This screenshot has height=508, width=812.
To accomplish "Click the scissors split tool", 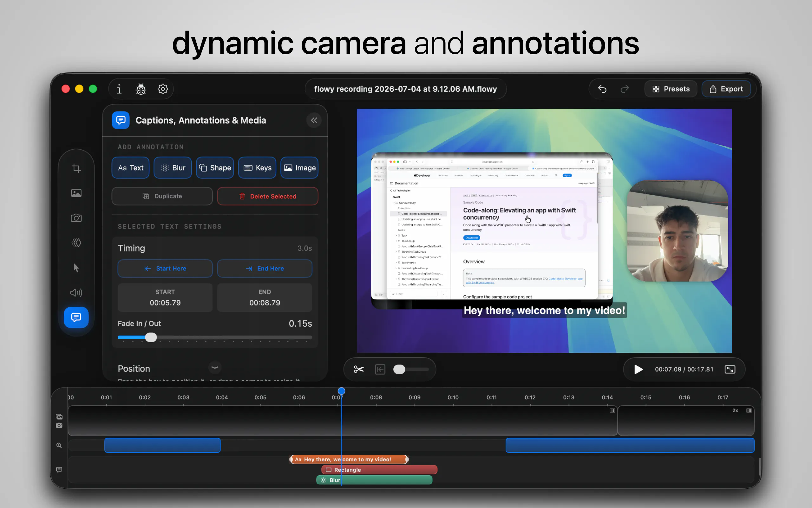I will point(359,369).
